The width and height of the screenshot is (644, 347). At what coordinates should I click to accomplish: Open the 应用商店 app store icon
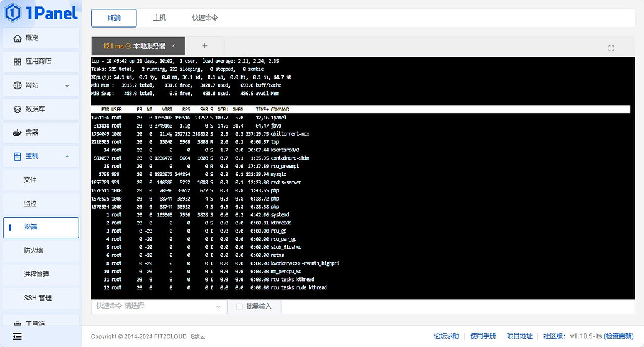(18, 62)
